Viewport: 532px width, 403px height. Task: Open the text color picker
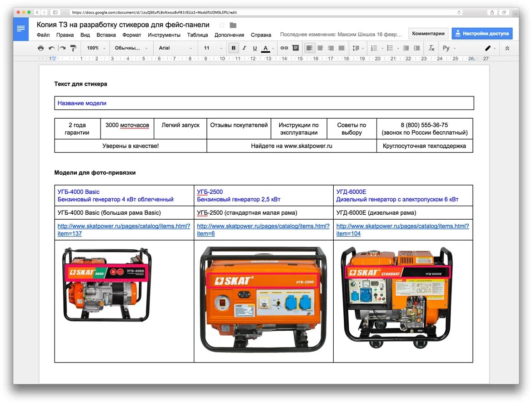point(266,48)
